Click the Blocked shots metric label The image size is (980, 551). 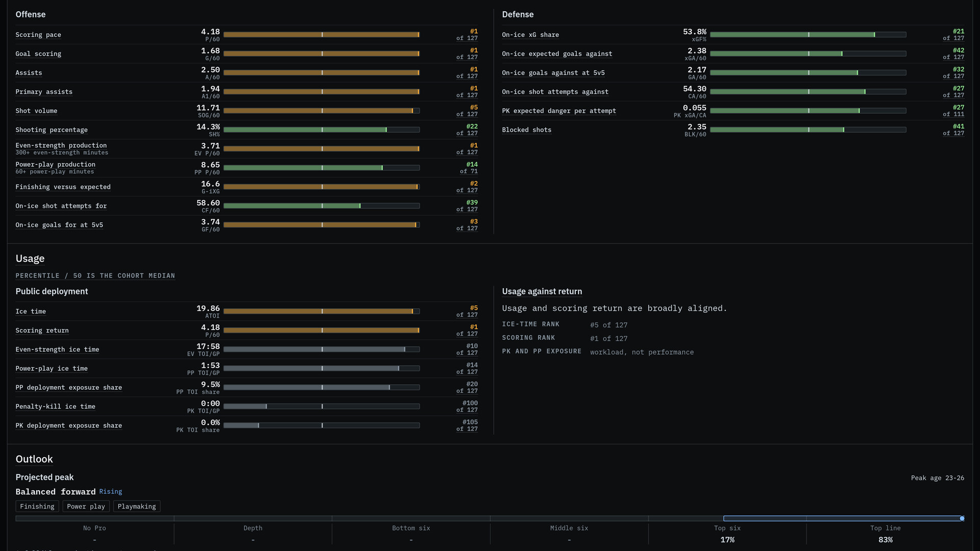coord(527,130)
